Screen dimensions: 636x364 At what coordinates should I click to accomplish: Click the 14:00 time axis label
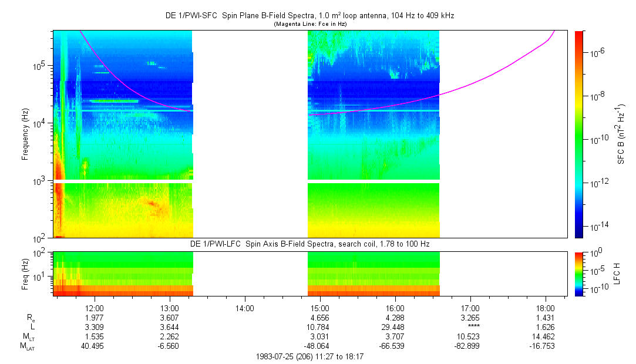[245, 308]
